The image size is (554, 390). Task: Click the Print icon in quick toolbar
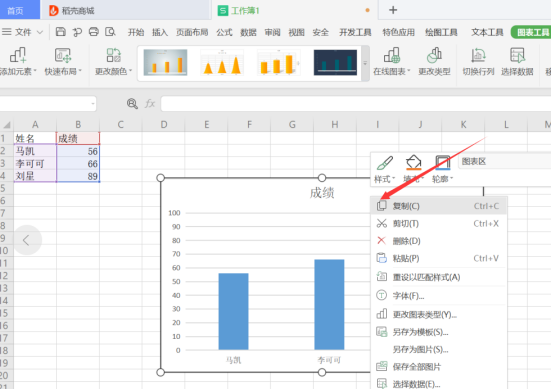click(94, 32)
